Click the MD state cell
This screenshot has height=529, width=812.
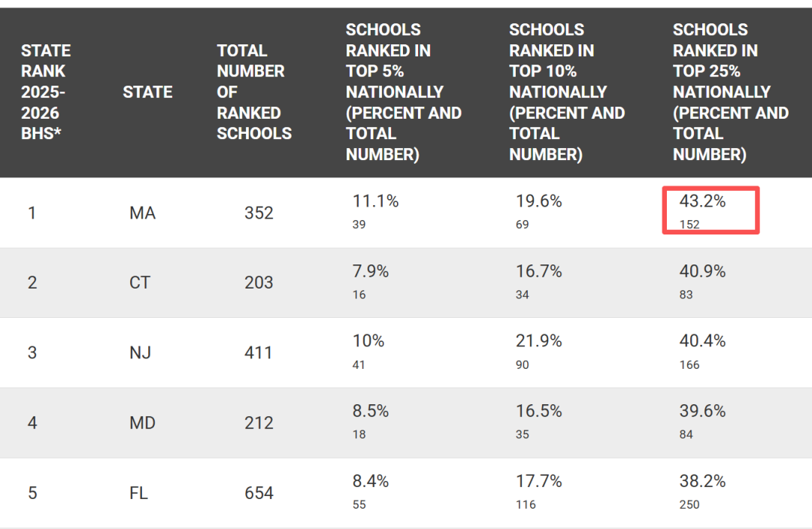[x=142, y=423]
